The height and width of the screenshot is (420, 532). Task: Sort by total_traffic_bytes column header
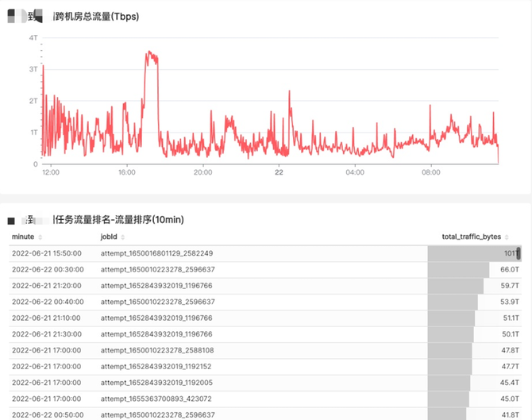471,237
